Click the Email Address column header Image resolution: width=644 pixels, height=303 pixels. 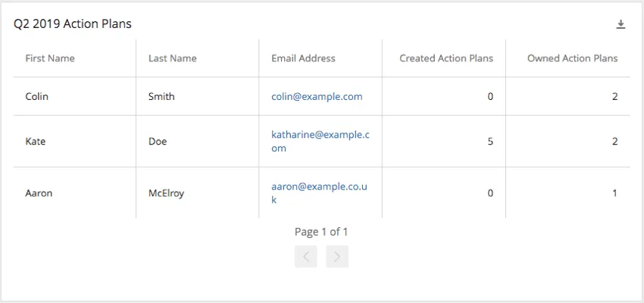303,58
